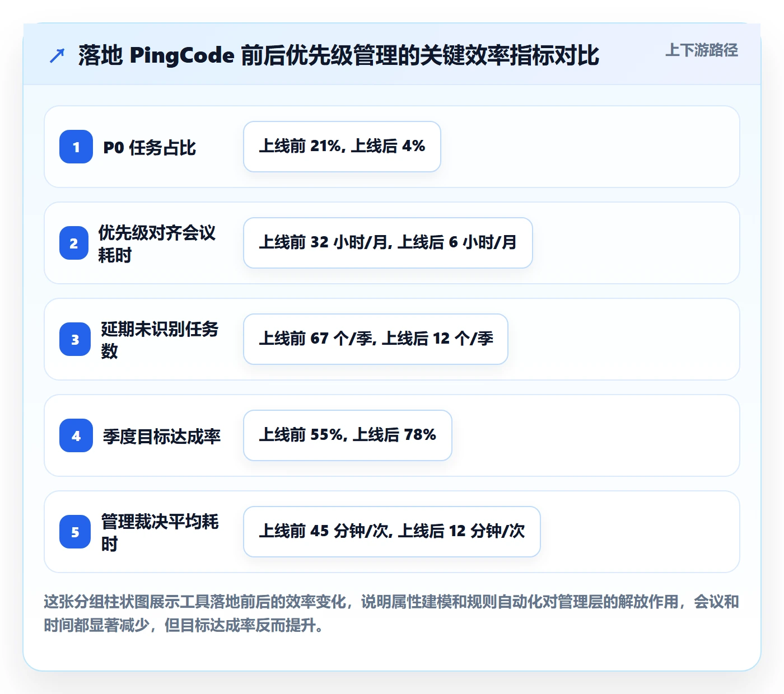Viewport: 784px width, 694px height.
Task: Click the number 2 badge
Action: tap(74, 243)
